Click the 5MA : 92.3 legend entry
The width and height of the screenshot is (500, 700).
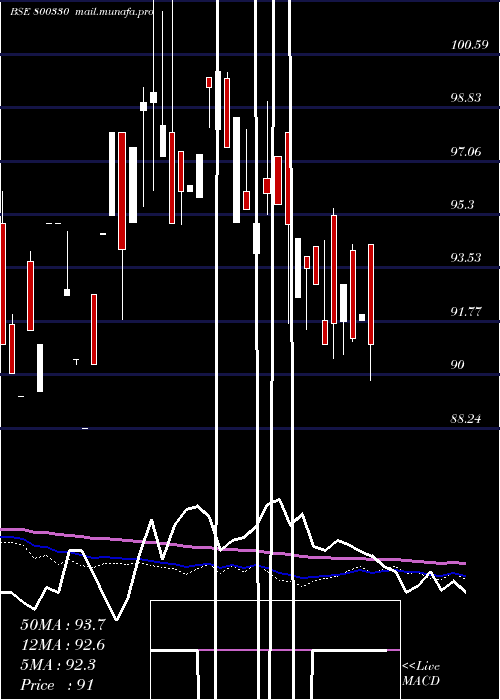click(x=58, y=665)
